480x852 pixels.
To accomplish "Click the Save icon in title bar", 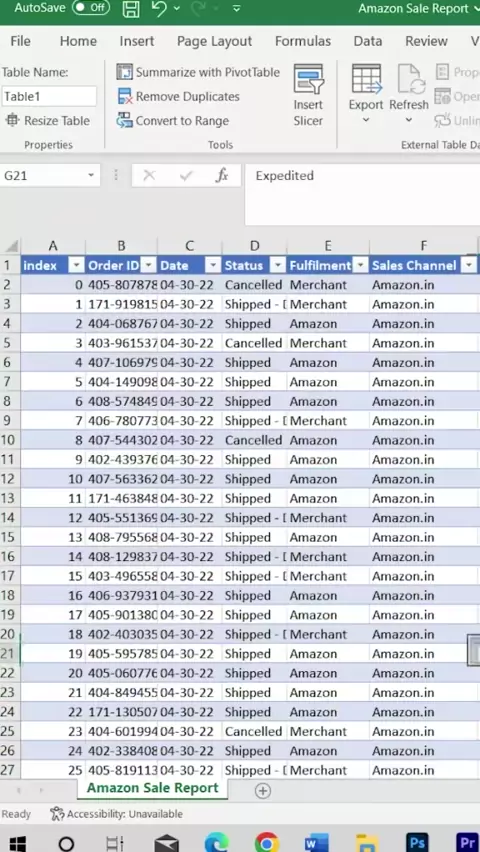I will coord(130,9).
